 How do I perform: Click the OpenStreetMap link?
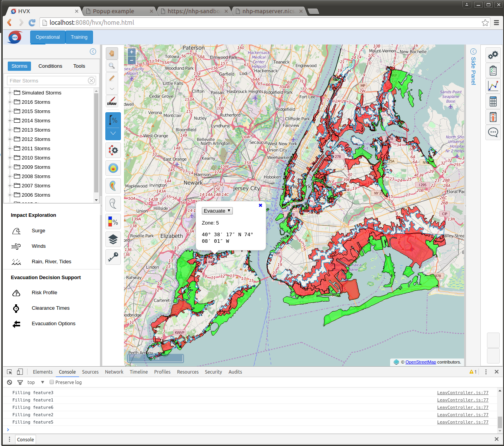pos(420,362)
